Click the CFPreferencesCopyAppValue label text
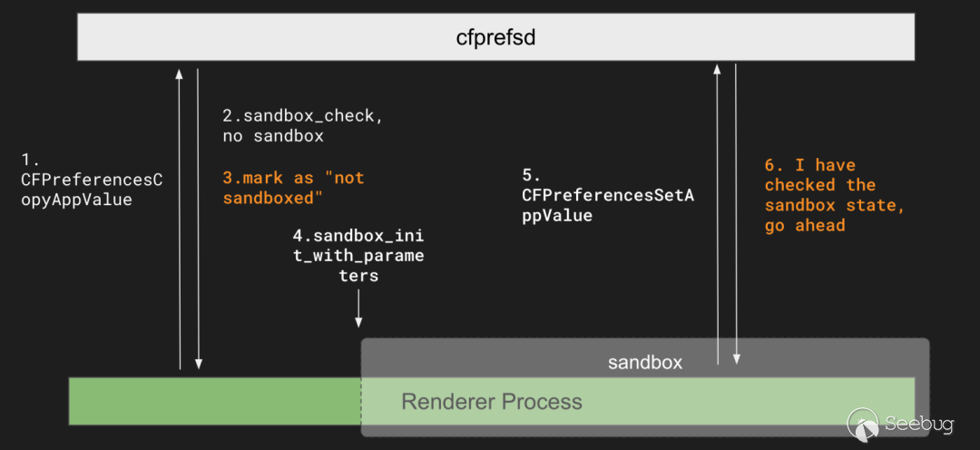Viewport: 980px width, 450px height. [x=91, y=190]
